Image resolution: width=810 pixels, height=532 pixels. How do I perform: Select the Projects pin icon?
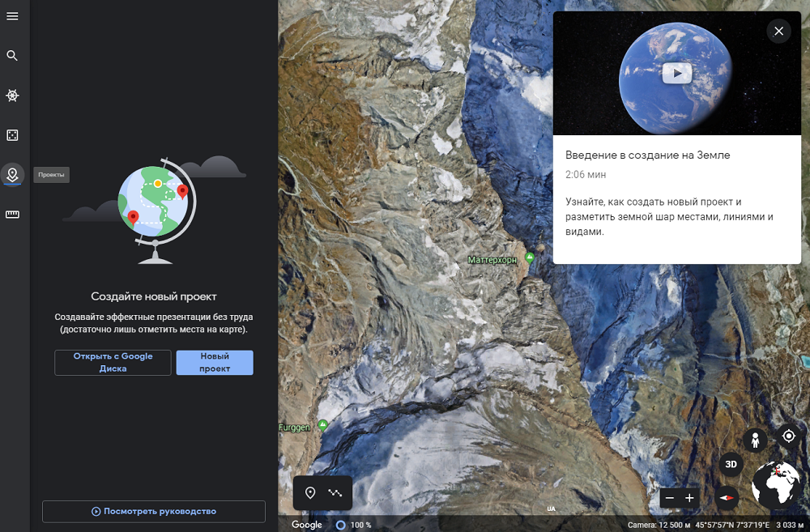[12, 174]
